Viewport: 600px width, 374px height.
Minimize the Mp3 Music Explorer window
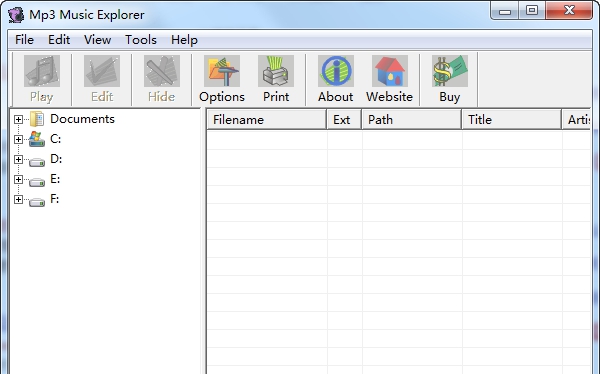coord(505,11)
